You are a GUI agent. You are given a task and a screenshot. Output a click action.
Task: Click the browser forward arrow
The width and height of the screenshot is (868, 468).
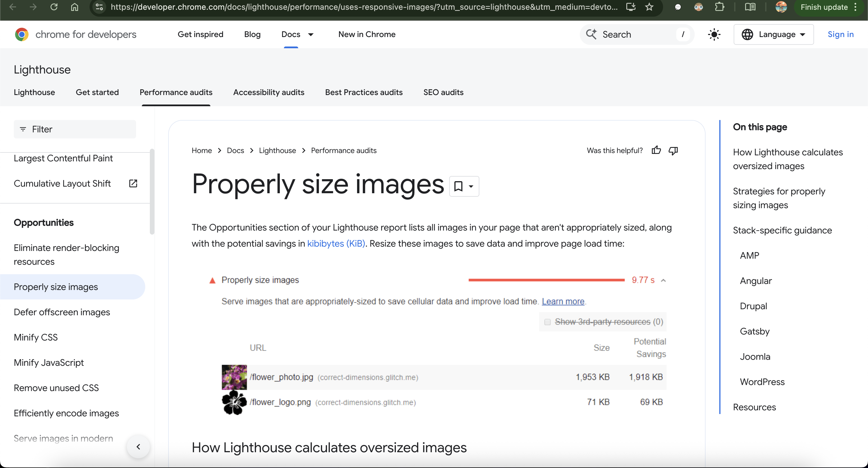tap(33, 7)
